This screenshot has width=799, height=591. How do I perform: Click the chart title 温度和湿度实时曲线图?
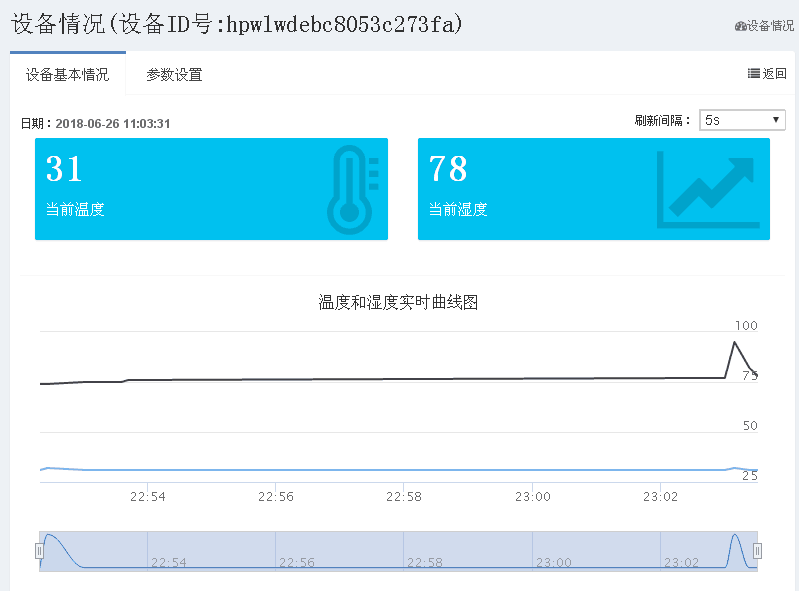pos(398,302)
